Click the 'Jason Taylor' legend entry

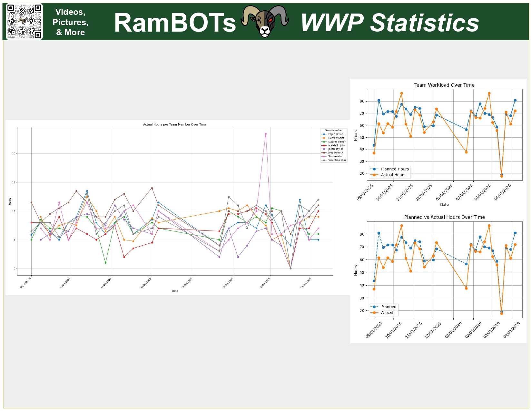coord(333,149)
